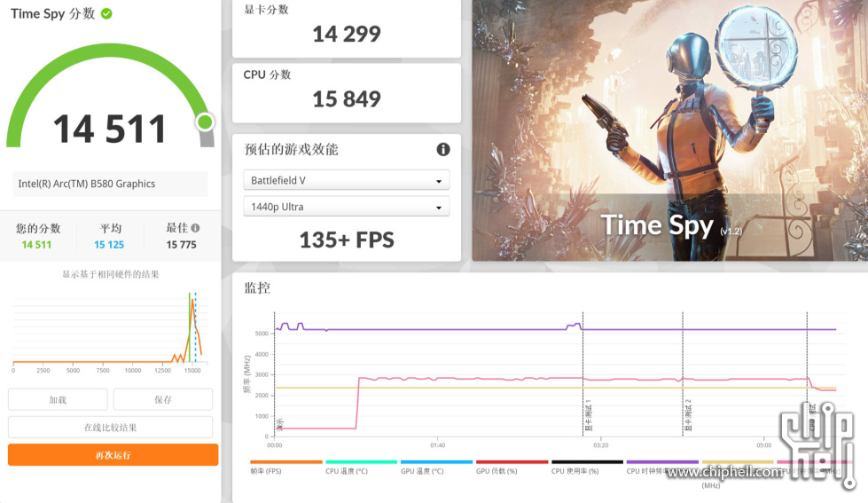Image resolution: width=868 pixels, height=503 pixels.
Task: Click the 在线比较结果 button
Action: tap(110, 427)
